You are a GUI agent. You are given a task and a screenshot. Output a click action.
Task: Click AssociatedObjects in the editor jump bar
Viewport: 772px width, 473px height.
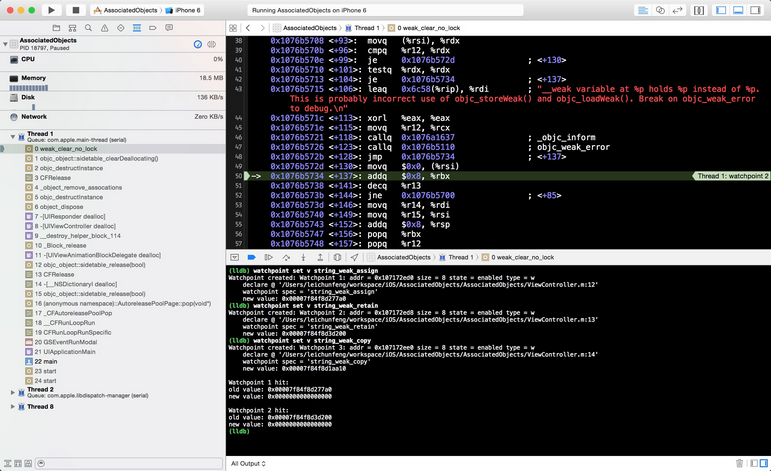point(309,28)
